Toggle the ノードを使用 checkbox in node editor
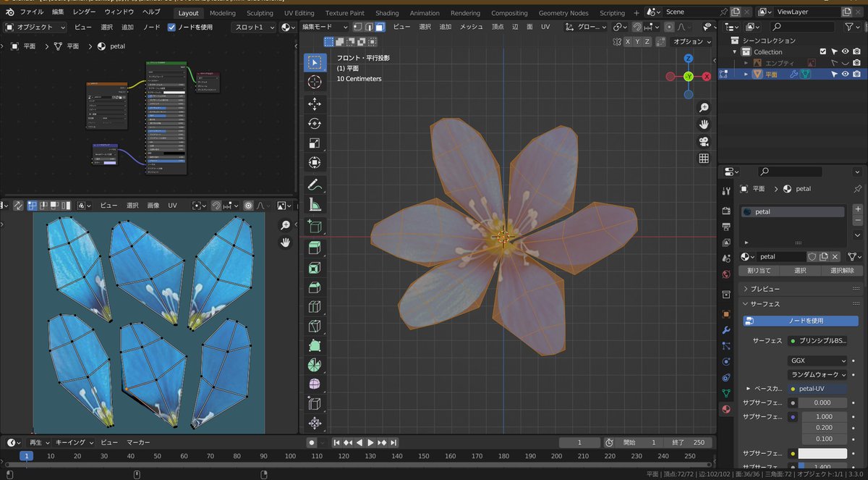The height and width of the screenshot is (480, 868). 171,27
